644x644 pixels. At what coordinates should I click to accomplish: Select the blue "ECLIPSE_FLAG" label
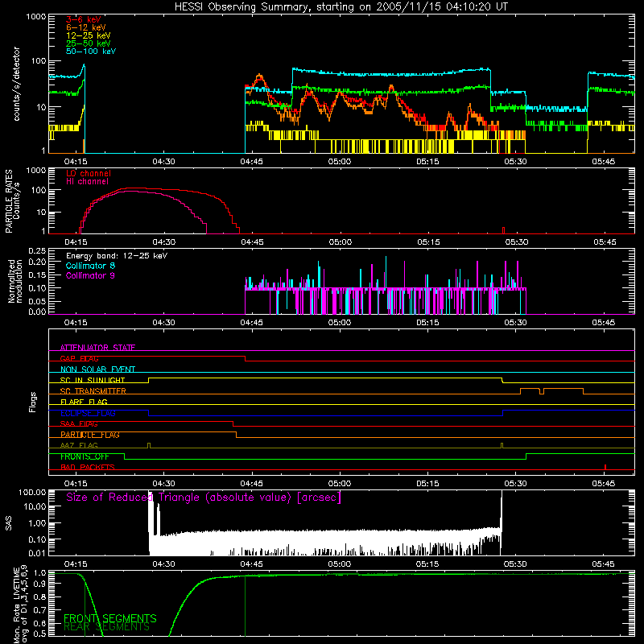88,413
